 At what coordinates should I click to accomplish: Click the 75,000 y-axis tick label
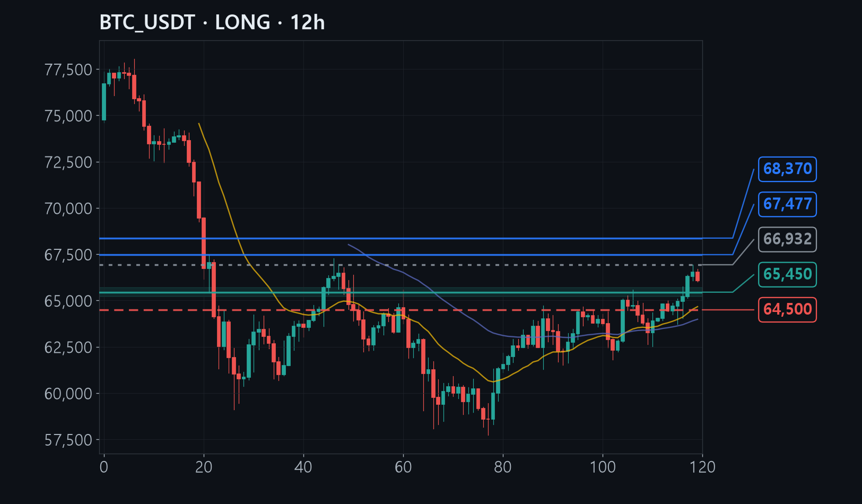[x=68, y=116]
